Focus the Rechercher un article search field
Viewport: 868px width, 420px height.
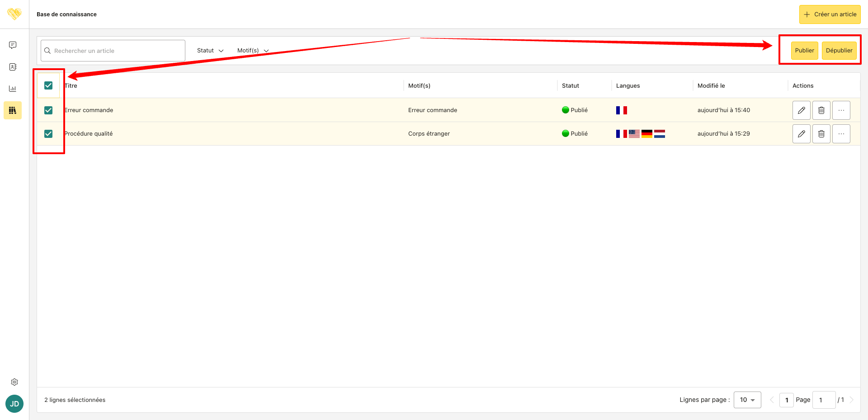tap(113, 51)
